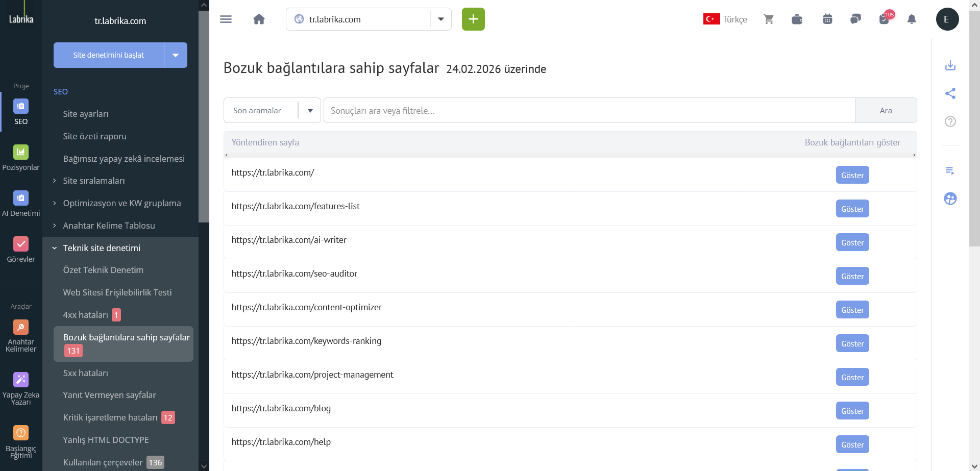Click Göster for tr.labrika.com/ row
980x471 pixels.
(852, 175)
